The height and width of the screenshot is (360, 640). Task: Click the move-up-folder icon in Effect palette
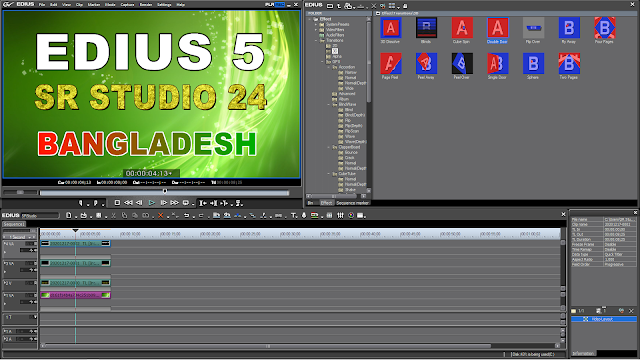click(x=339, y=6)
